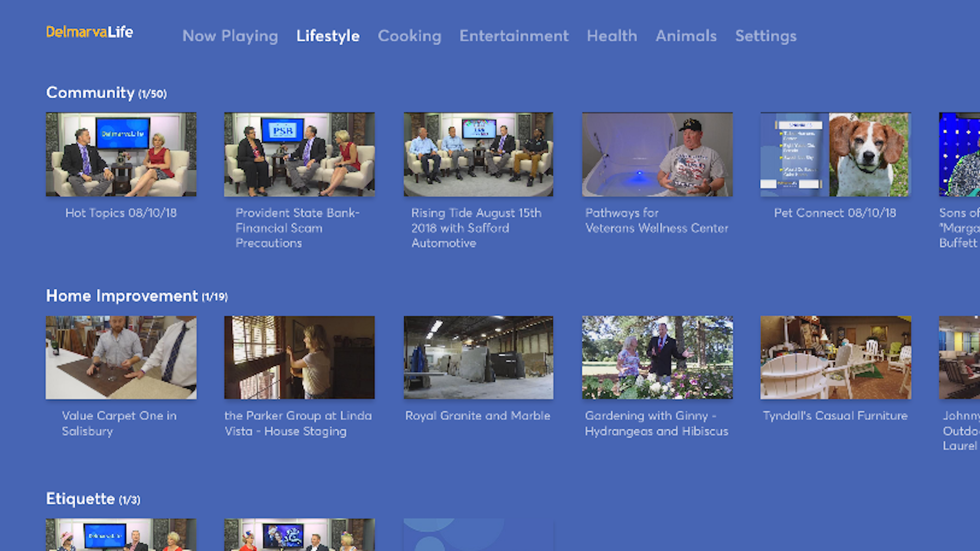Click the Royal Granite and Marble title
Screen dimensions: 980x551
pyautogui.click(x=478, y=416)
